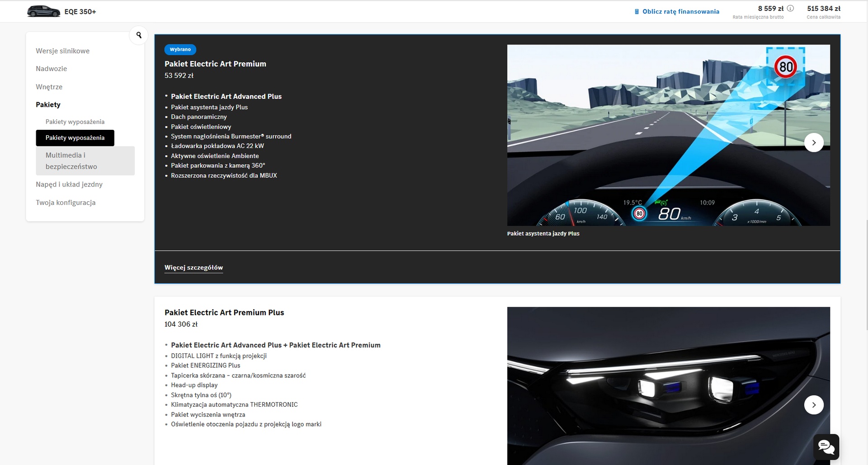
Task: Open the unhighlighted Pakiety wyposażenia sub-item
Action: 75,122
